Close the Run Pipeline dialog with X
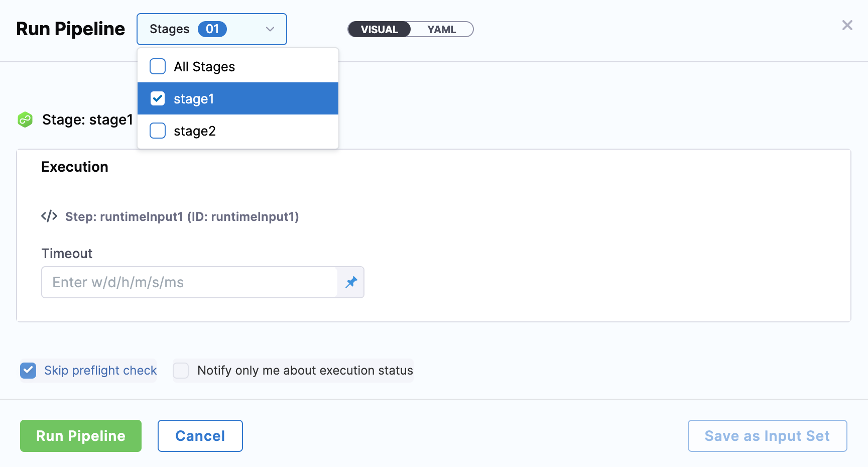Image resolution: width=868 pixels, height=467 pixels. click(x=847, y=26)
